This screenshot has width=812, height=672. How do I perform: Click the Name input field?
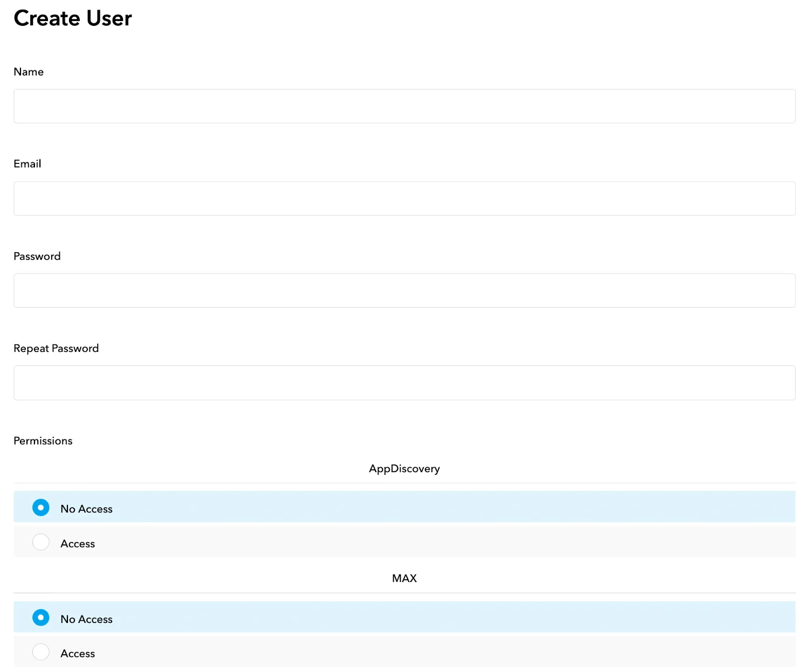tap(404, 106)
